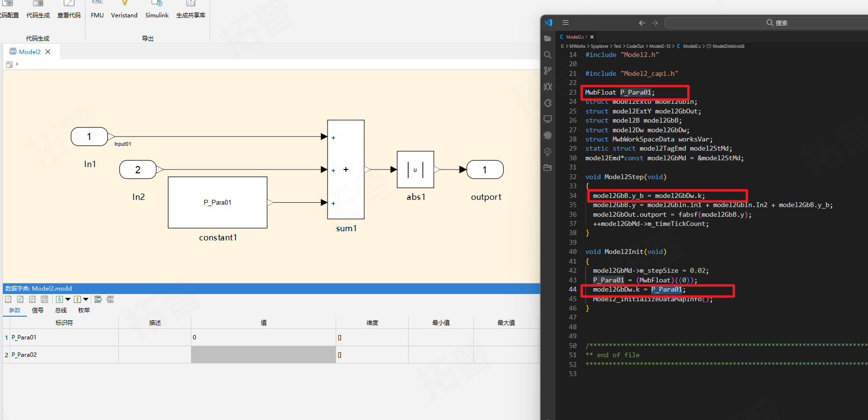Select the In1 input port block
The image size is (868, 420).
pyautogui.click(x=89, y=137)
